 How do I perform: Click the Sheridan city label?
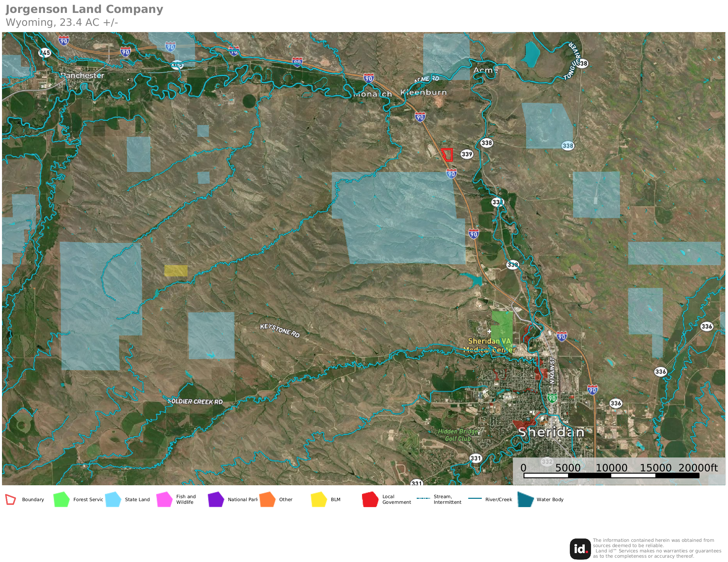[551, 432]
